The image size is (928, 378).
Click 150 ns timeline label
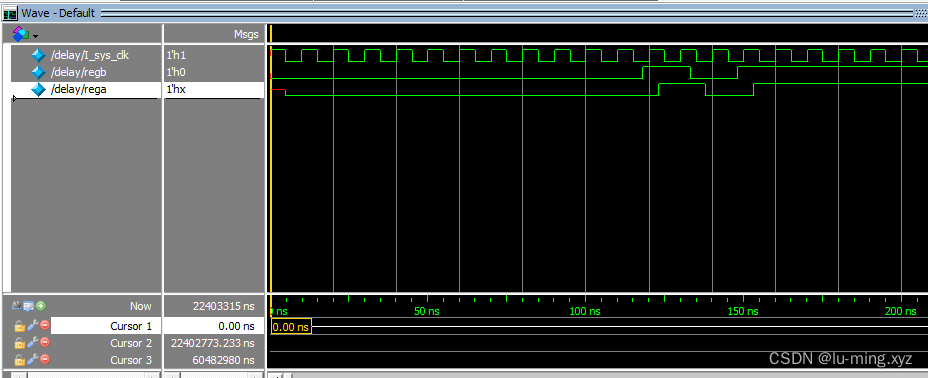(x=742, y=311)
